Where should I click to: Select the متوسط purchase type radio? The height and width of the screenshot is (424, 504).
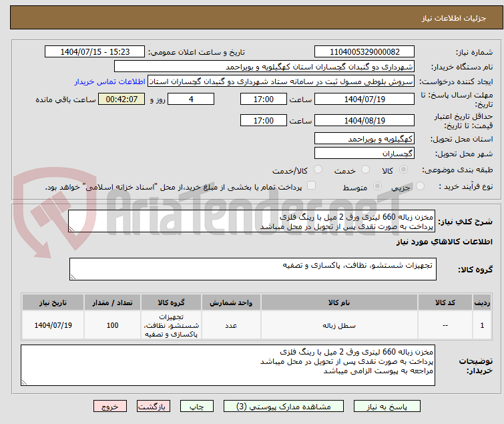tap(377, 186)
